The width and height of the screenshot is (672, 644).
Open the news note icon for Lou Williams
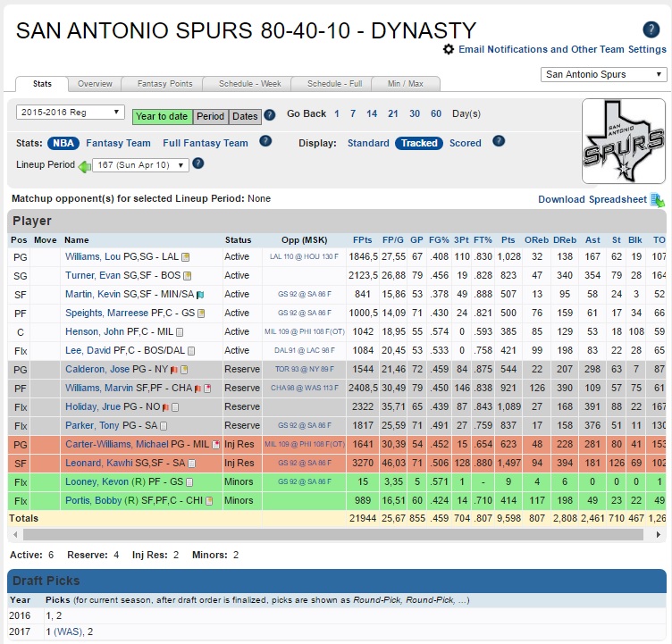(186, 257)
